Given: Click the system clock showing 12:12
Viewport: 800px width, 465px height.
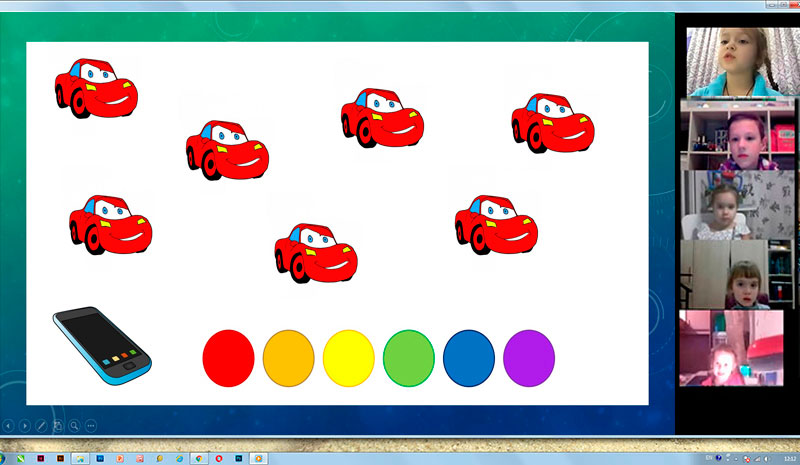Looking at the screenshot, I should (x=790, y=459).
